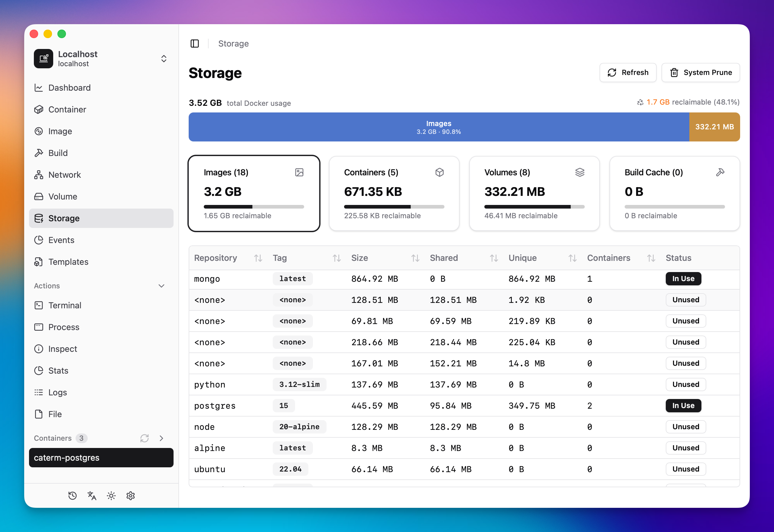The width and height of the screenshot is (774, 532).
Task: Toggle light/dark theme with the sun icon
Action: 111,496
